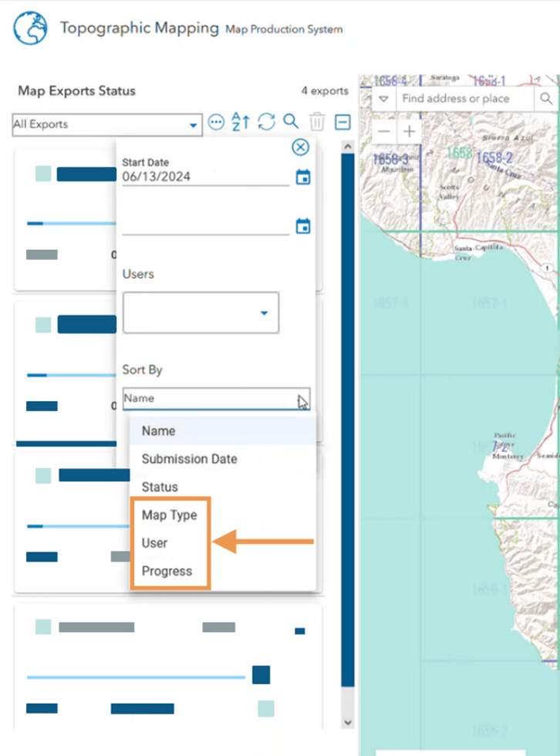Open the Sort By Name combo box

217,399
